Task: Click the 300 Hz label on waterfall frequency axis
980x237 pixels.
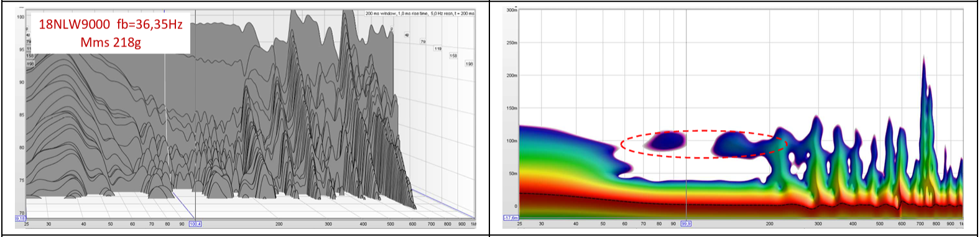Action: point(328,224)
